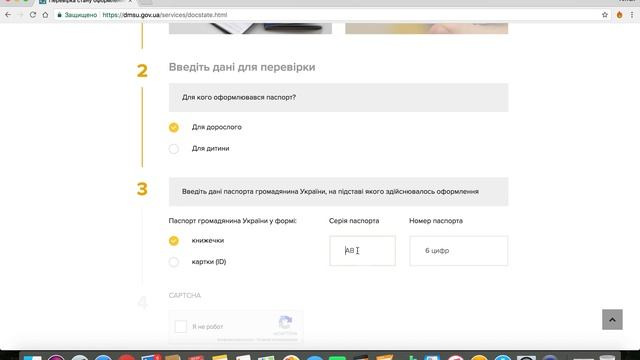Viewport: 640px width, 360px height.
Task: Click the scroll-to-top arrow button
Action: [x=612, y=320]
